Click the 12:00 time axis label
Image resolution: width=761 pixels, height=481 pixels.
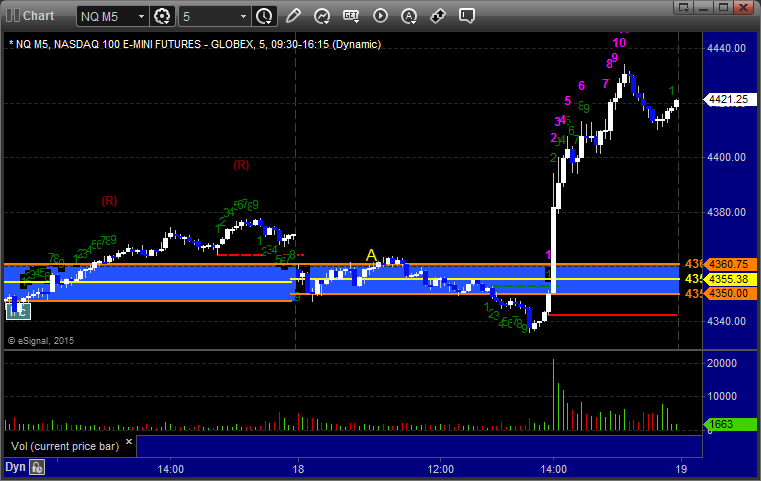(441, 469)
